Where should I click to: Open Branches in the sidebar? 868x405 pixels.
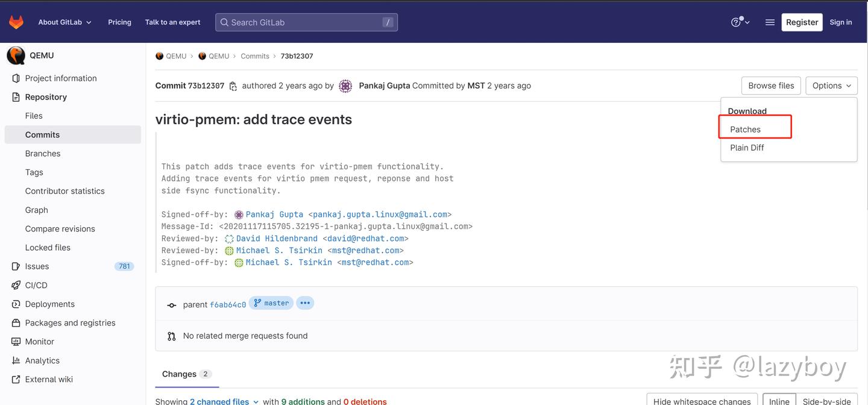[43, 154]
